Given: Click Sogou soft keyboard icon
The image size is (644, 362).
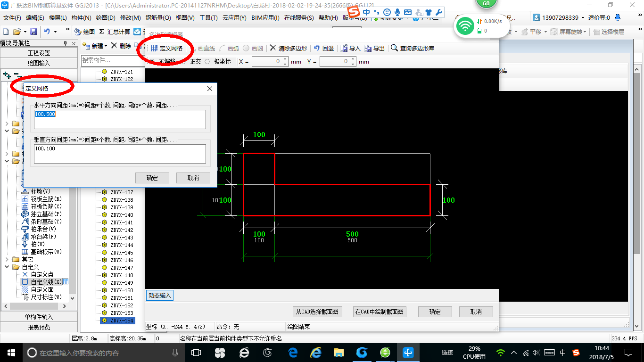Looking at the screenshot, I should (408, 12).
